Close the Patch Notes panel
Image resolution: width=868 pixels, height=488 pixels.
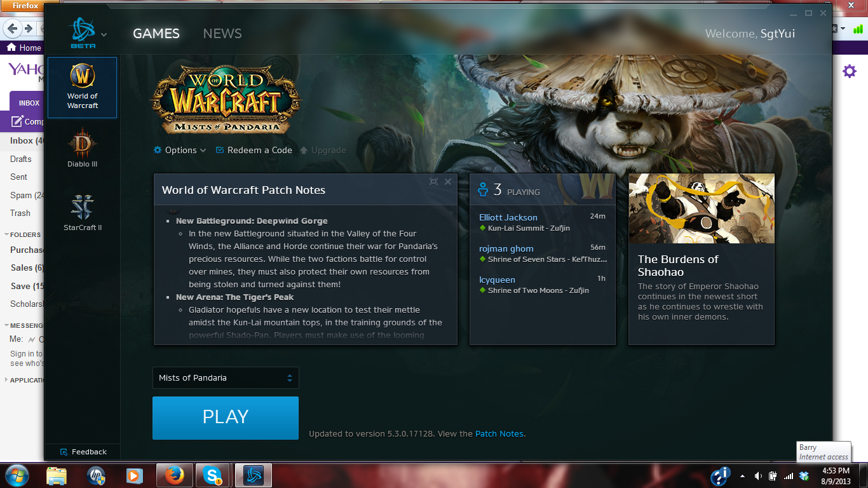pyautogui.click(x=448, y=182)
